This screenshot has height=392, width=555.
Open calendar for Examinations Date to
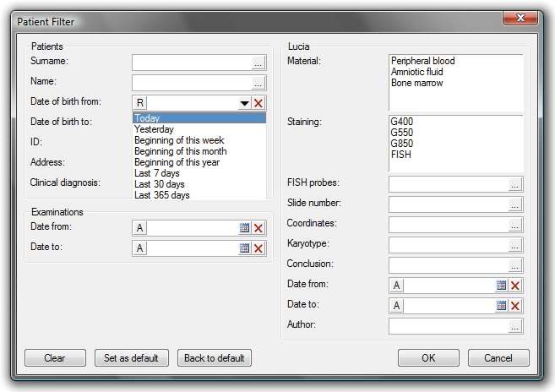pos(245,248)
